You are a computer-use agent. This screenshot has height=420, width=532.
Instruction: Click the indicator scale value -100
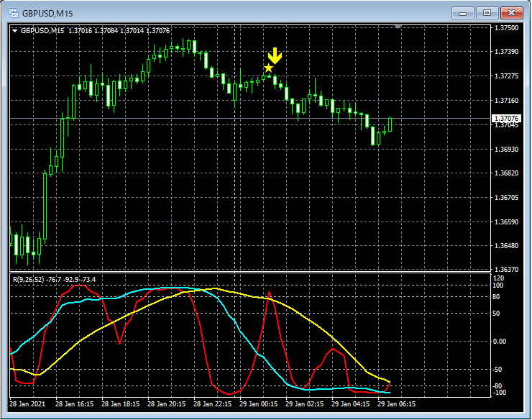pyautogui.click(x=500, y=393)
